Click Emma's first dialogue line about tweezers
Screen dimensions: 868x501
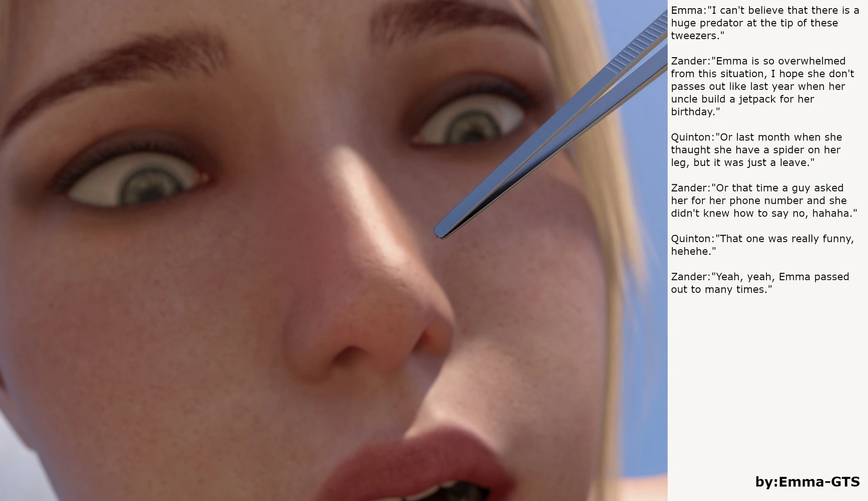[x=764, y=23]
